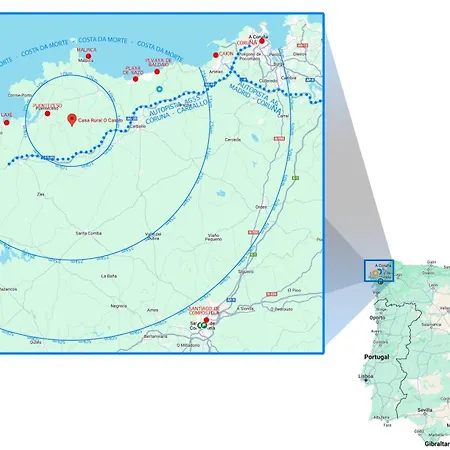This screenshot has width=450, height=450.
Task: Select the Oporto city label
Action: click(377, 318)
